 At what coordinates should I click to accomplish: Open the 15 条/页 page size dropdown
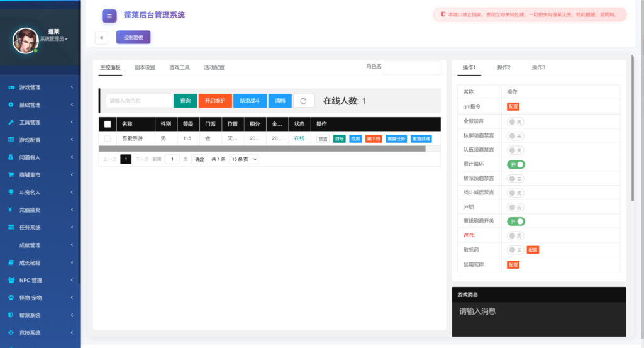pyautogui.click(x=244, y=159)
